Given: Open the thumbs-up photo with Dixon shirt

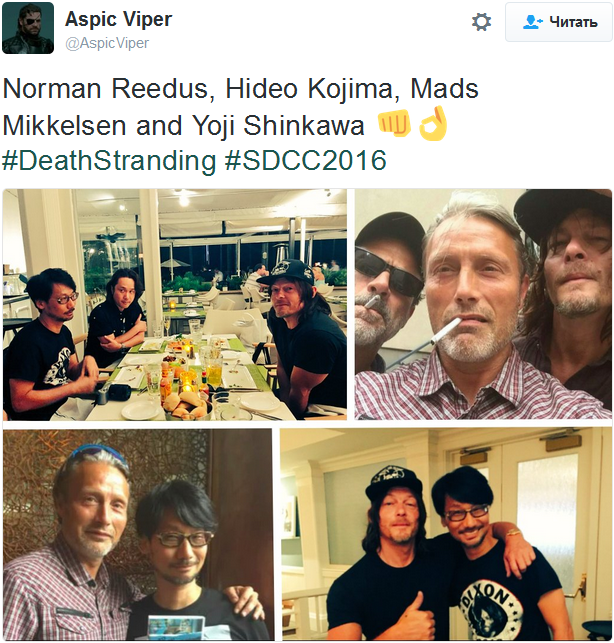Looking at the screenshot, I should coord(446,535).
